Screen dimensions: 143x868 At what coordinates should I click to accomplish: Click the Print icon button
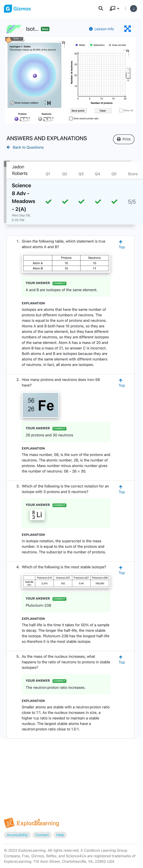tap(119, 139)
